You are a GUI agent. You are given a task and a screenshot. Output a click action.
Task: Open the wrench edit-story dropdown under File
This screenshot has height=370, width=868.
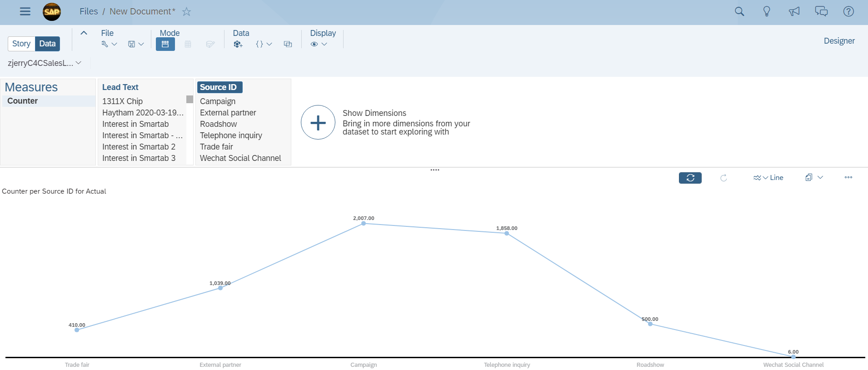pyautogui.click(x=109, y=44)
